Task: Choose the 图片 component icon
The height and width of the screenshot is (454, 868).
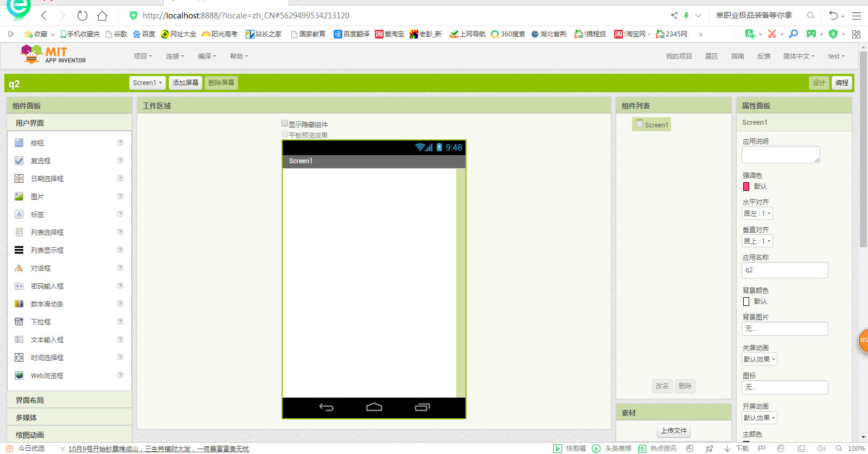Action: pyautogui.click(x=19, y=196)
